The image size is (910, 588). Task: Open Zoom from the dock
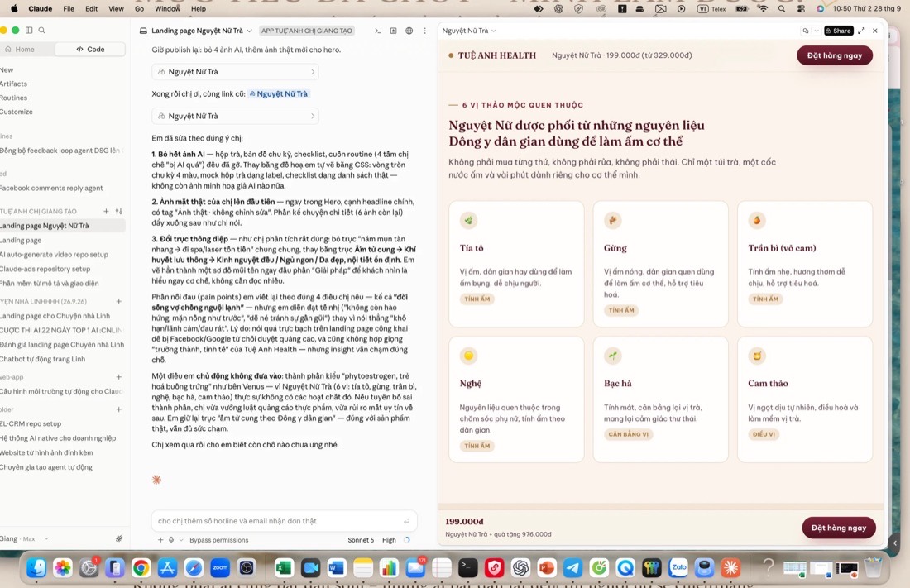220,567
